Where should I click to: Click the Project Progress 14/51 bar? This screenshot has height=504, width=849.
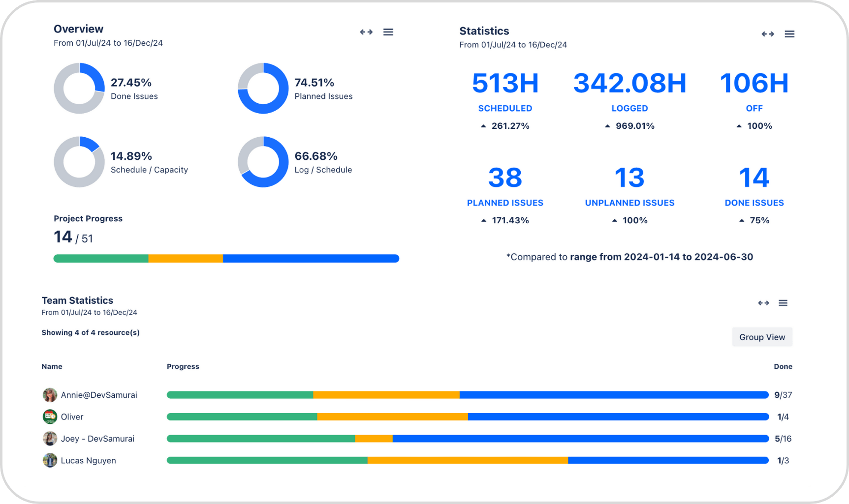point(226,258)
